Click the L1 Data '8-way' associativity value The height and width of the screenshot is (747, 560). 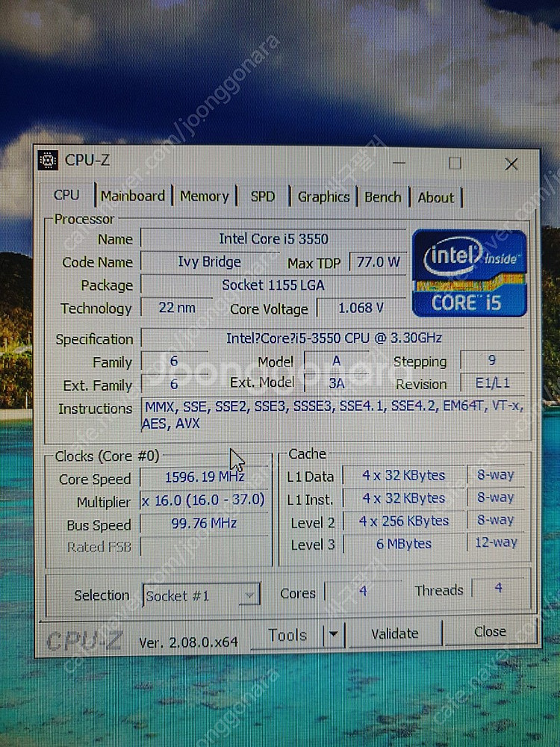496,474
